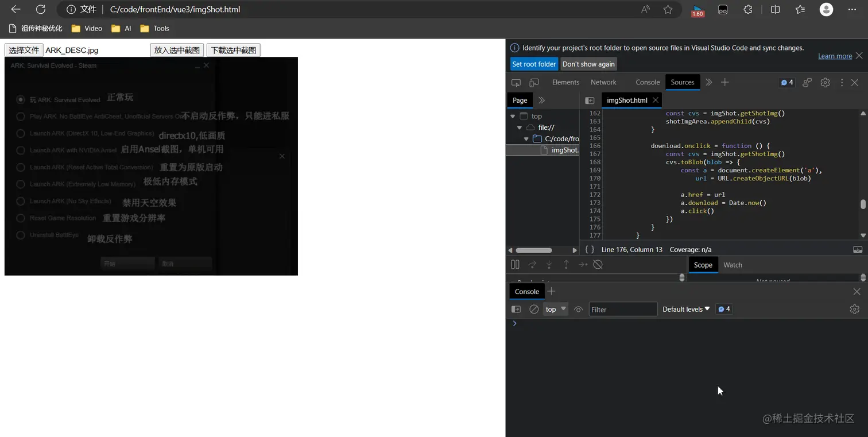The image size is (868, 437).
Task: Click the Don't show again button
Action: 588,64
